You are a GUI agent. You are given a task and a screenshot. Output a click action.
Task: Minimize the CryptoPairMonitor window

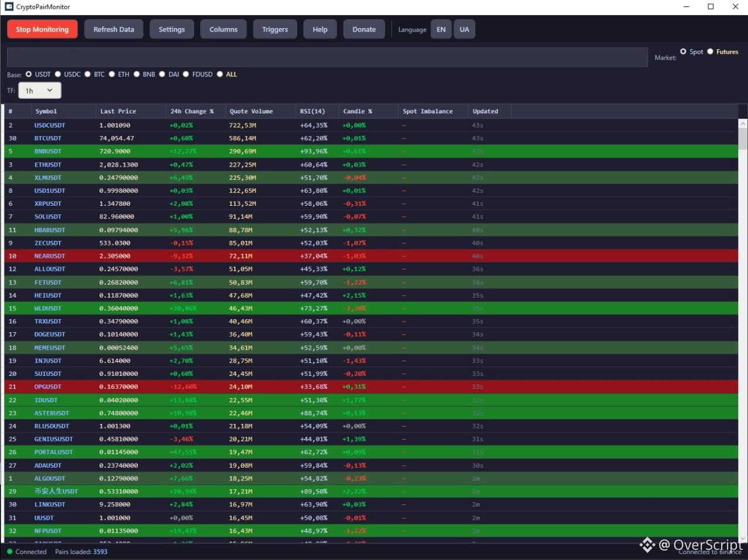coord(686,6)
